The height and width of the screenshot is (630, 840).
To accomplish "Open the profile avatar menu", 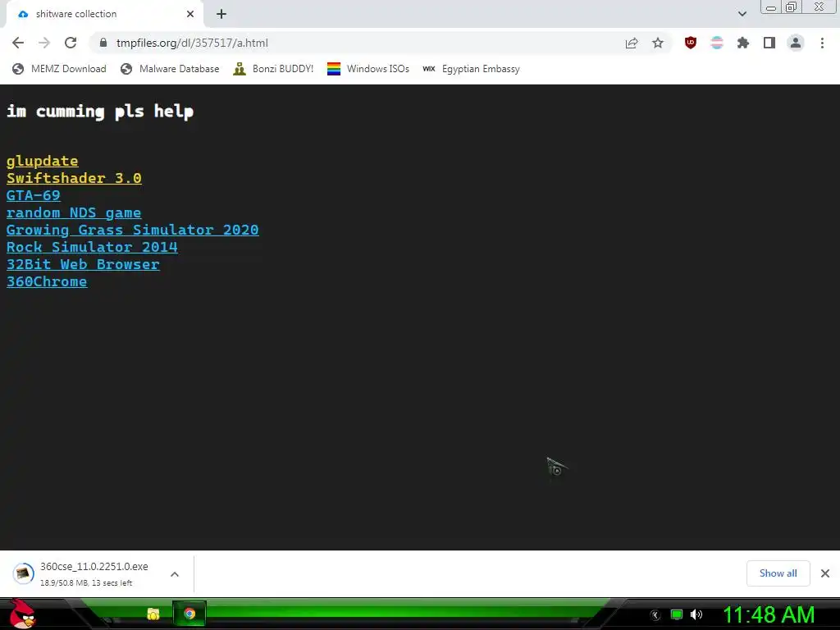I will click(x=796, y=43).
